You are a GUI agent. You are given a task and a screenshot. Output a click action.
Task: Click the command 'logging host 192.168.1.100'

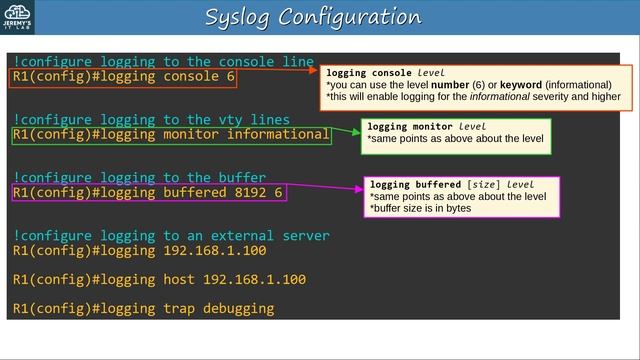pyautogui.click(x=160, y=280)
